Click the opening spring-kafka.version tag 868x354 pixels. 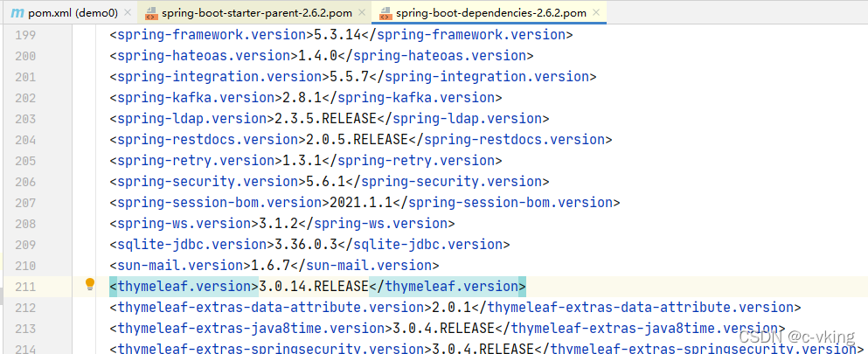pyautogui.click(x=196, y=98)
